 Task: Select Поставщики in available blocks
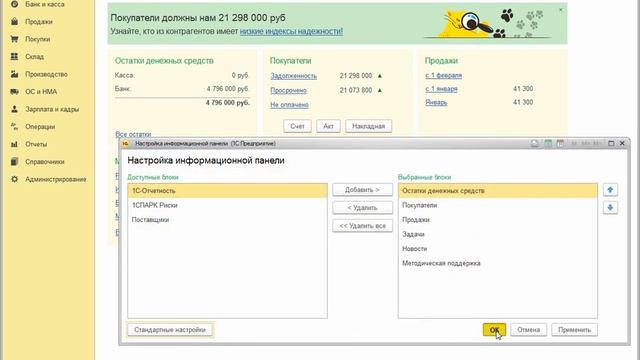pos(227,220)
